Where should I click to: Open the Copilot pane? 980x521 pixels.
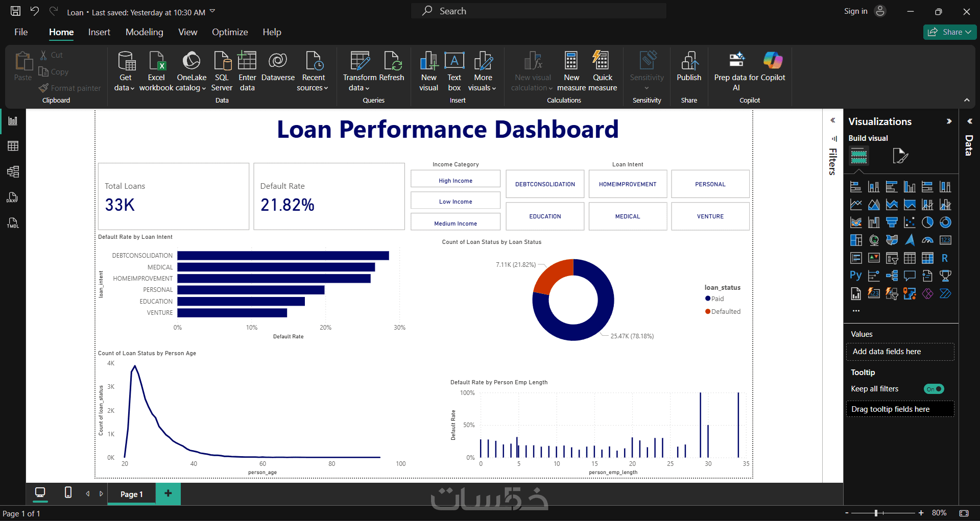tap(773, 67)
